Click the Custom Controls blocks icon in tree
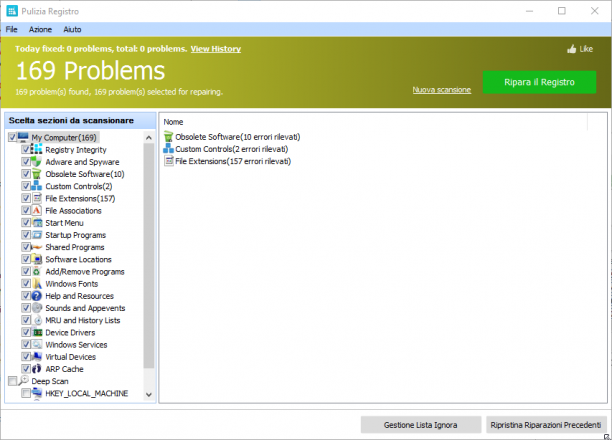Screen dimensions: 612x440 37,186
